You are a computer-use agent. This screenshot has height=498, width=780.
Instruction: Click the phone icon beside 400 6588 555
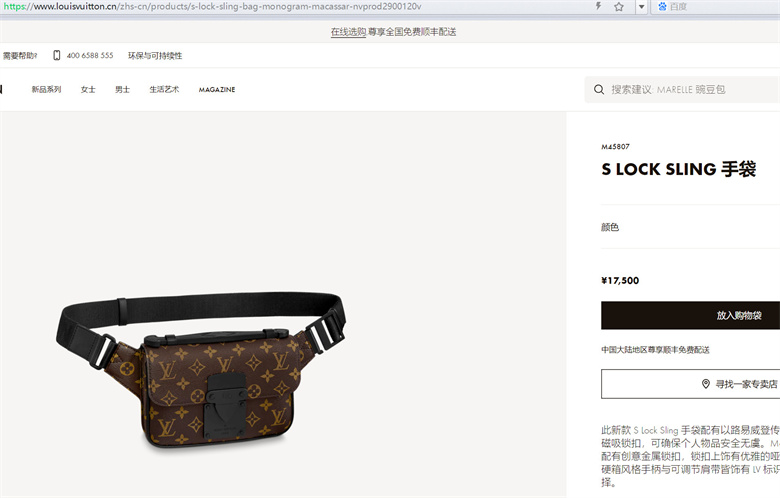[x=57, y=55]
